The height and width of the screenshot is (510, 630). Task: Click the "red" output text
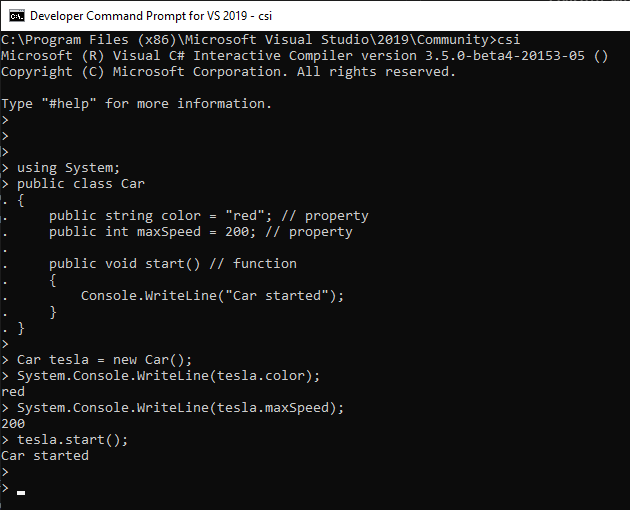[13, 392]
